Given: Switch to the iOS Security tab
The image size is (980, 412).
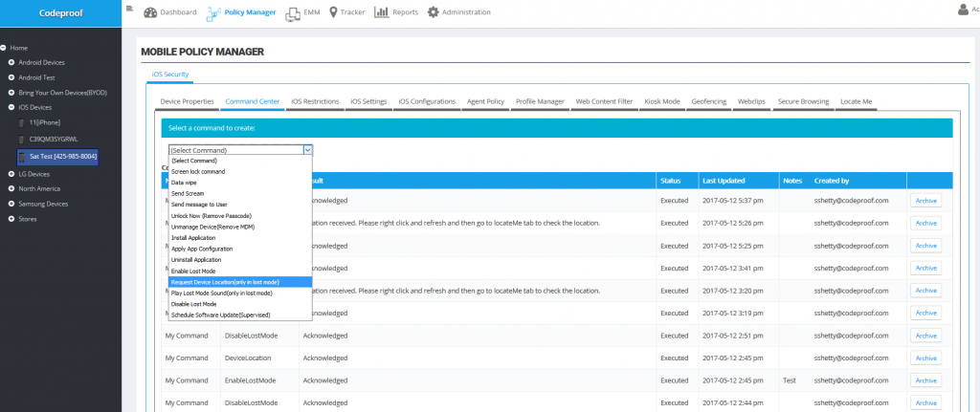Looking at the screenshot, I should click(170, 75).
